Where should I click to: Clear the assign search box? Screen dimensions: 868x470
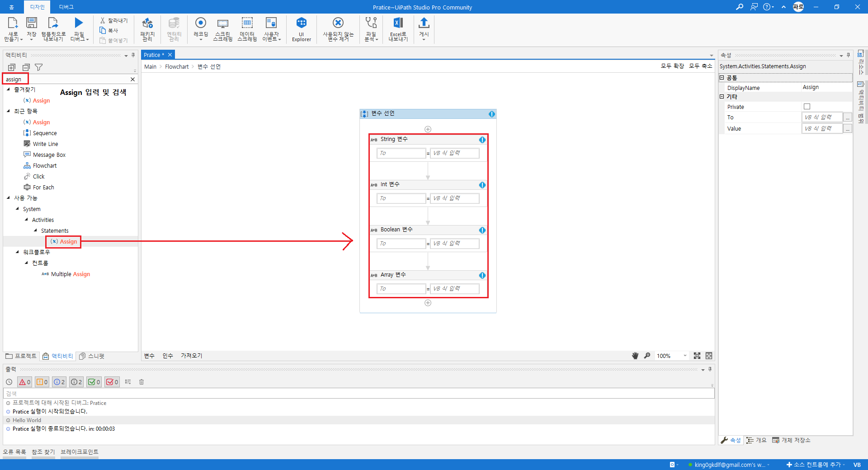tap(132, 80)
